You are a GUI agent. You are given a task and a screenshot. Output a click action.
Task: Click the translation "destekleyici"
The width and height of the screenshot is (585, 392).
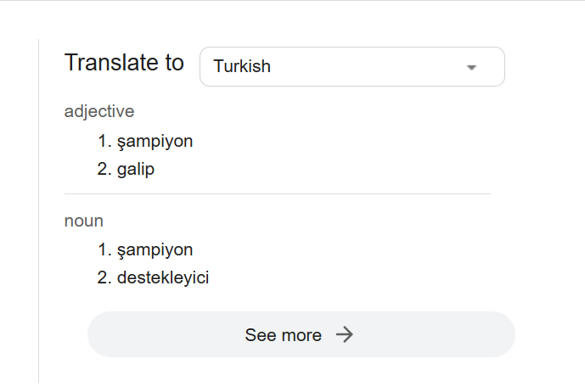point(163,277)
